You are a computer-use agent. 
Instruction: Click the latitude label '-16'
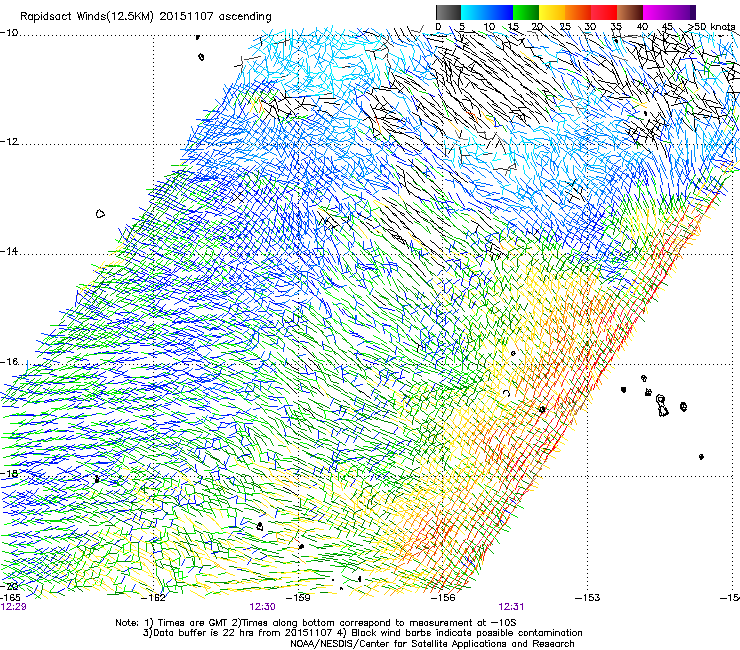(x=9, y=362)
